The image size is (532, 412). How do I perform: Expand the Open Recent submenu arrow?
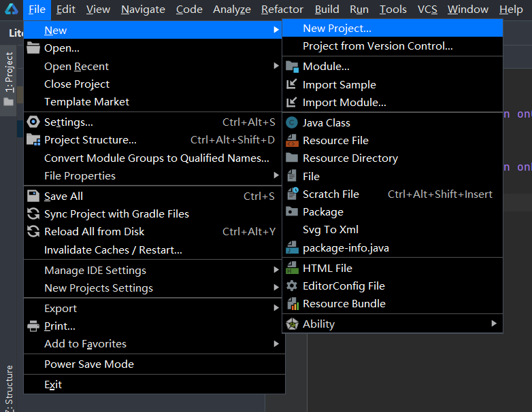click(276, 66)
